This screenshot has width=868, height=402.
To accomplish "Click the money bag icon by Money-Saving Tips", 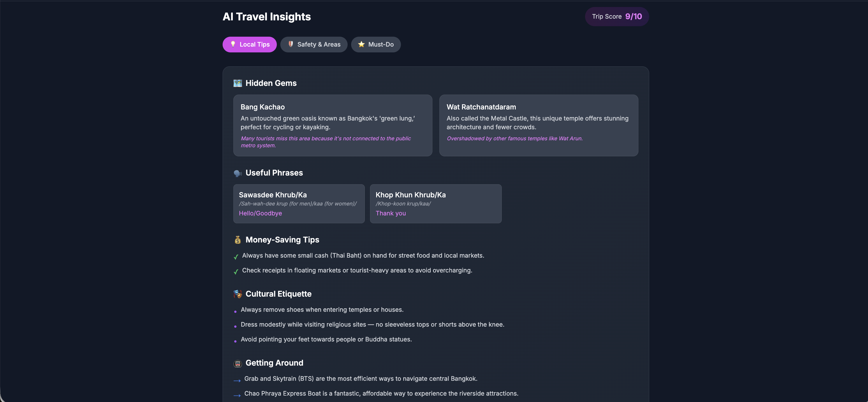I will pos(237,240).
